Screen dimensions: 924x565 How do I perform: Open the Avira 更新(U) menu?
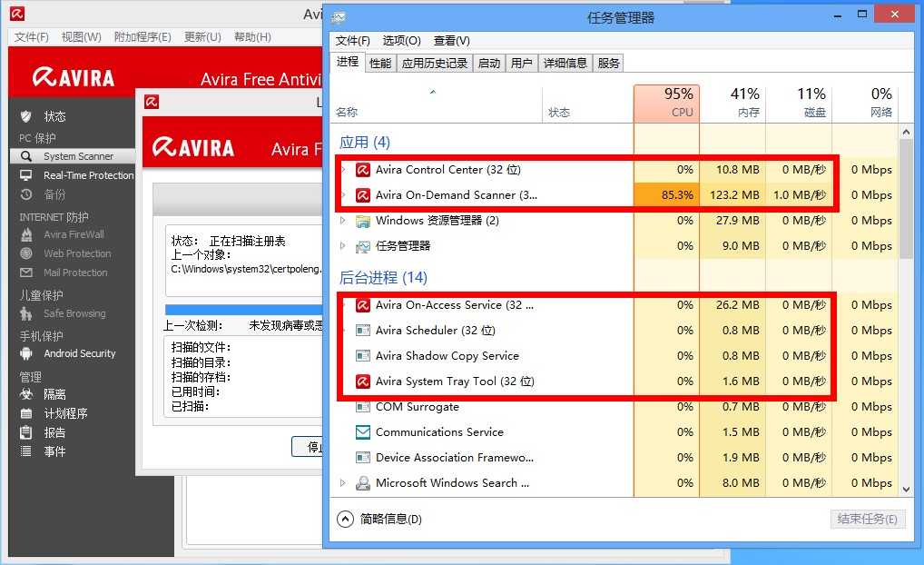point(202,37)
